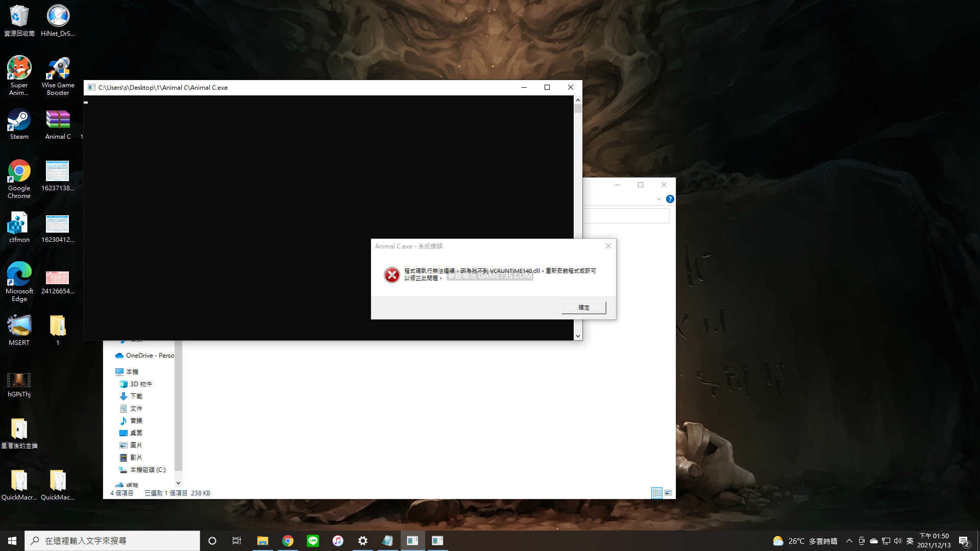The width and height of the screenshot is (980, 551).
Task: Click the taskbar search input box
Action: click(112, 541)
